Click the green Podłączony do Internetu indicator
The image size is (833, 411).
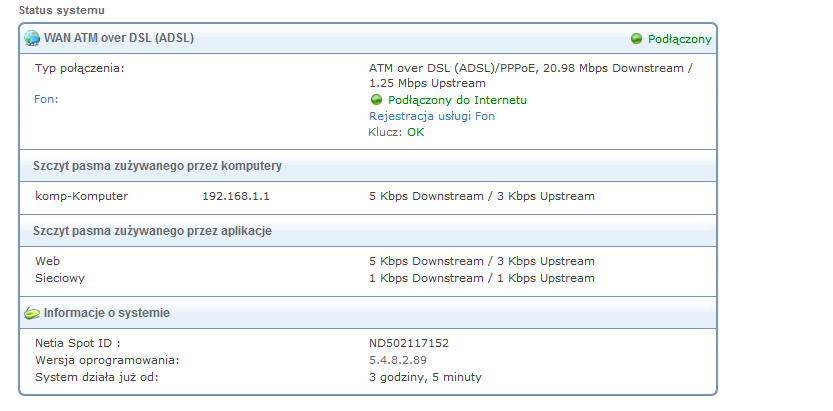point(376,100)
